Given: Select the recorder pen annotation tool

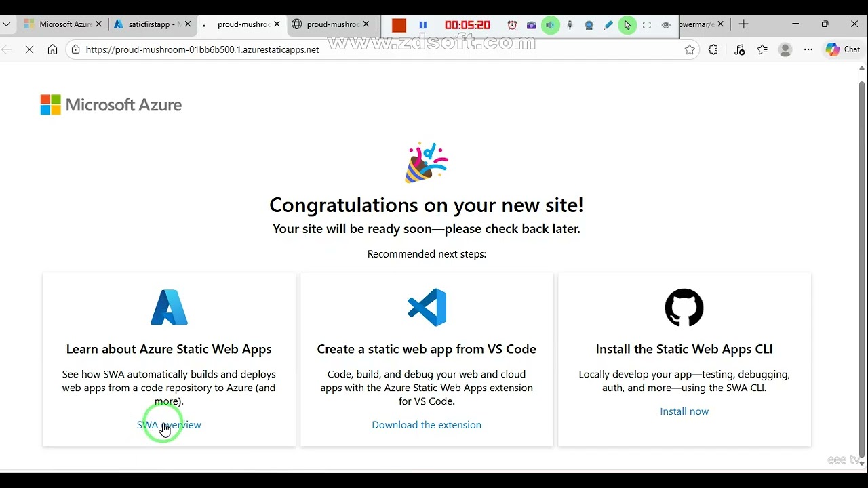Looking at the screenshot, I should pyautogui.click(x=608, y=25).
